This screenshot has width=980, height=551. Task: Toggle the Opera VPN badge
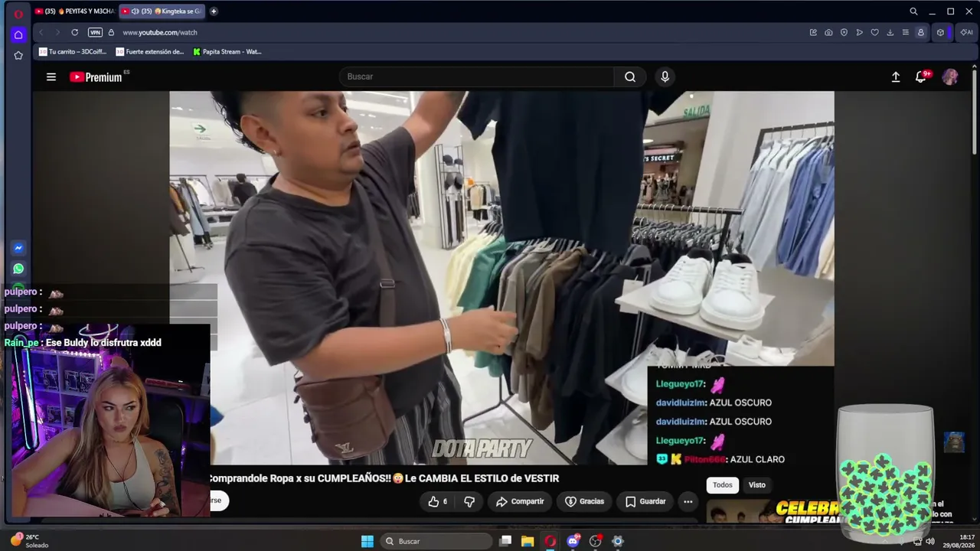[95, 32]
